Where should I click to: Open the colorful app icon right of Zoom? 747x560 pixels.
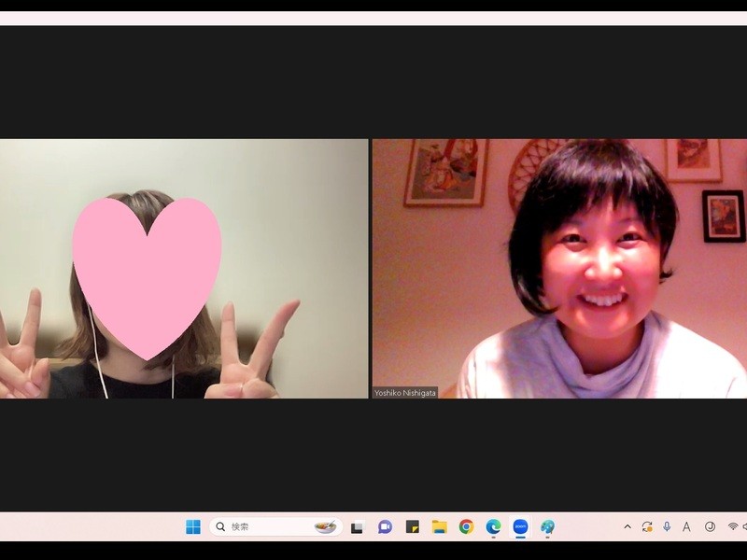click(x=547, y=526)
